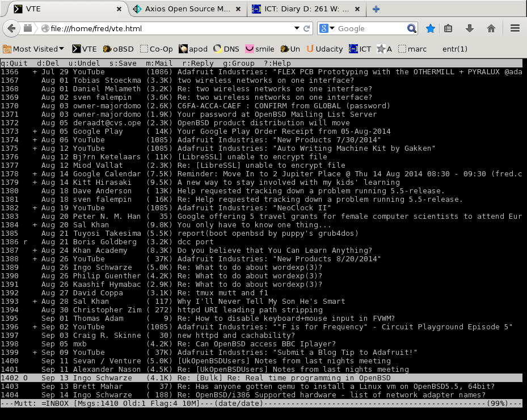
Task: Toggle the reading list clipboard icon
Action: coord(448,28)
